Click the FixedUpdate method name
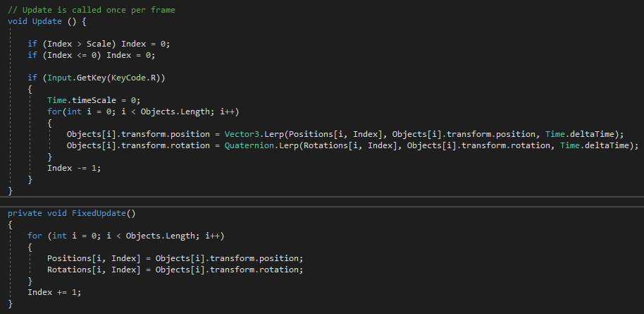Viewport: 644px width, 314px height. pyautogui.click(x=92, y=212)
